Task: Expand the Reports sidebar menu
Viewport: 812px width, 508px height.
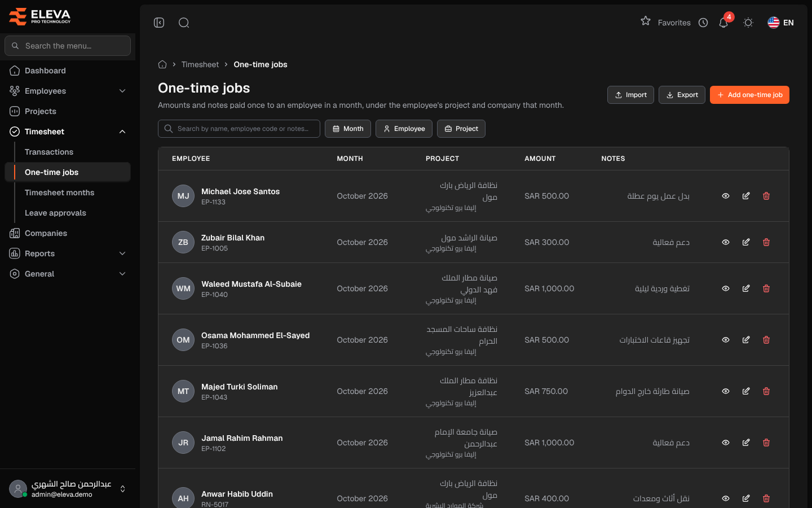Action: tap(68, 253)
